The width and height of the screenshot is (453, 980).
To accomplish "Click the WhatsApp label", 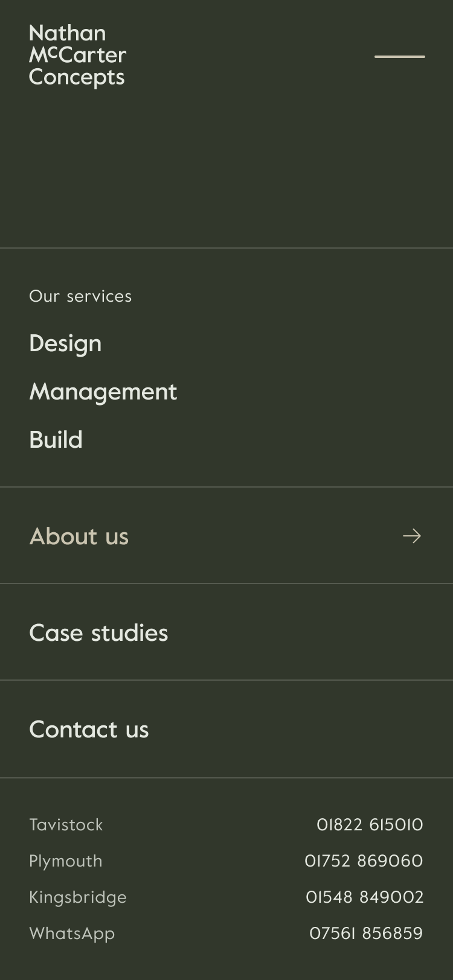I will pyautogui.click(x=72, y=933).
